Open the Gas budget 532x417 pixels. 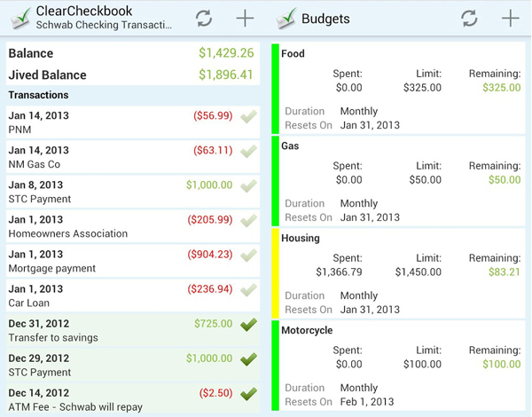[398, 181]
